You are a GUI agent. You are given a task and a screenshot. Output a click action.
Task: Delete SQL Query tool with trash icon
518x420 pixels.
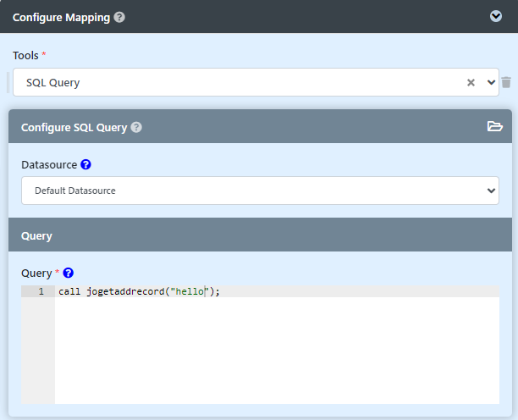click(506, 83)
